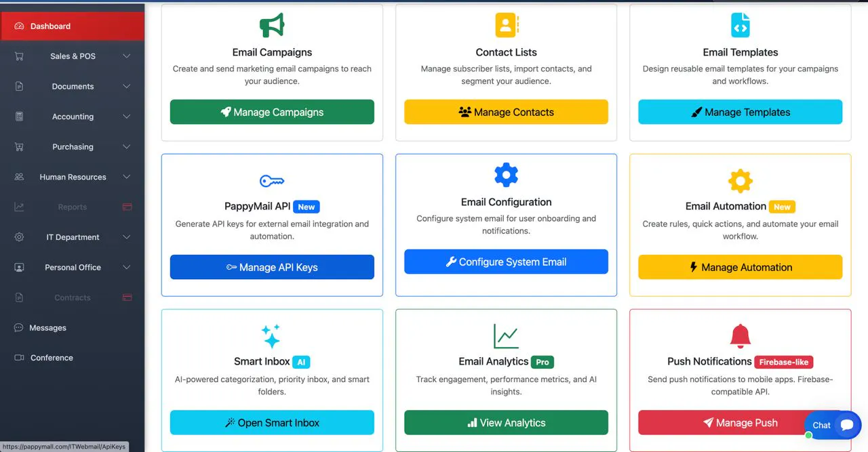This screenshot has height=452, width=868.
Task: Click the sparkles Smart Inbox icon
Action: tap(271, 336)
